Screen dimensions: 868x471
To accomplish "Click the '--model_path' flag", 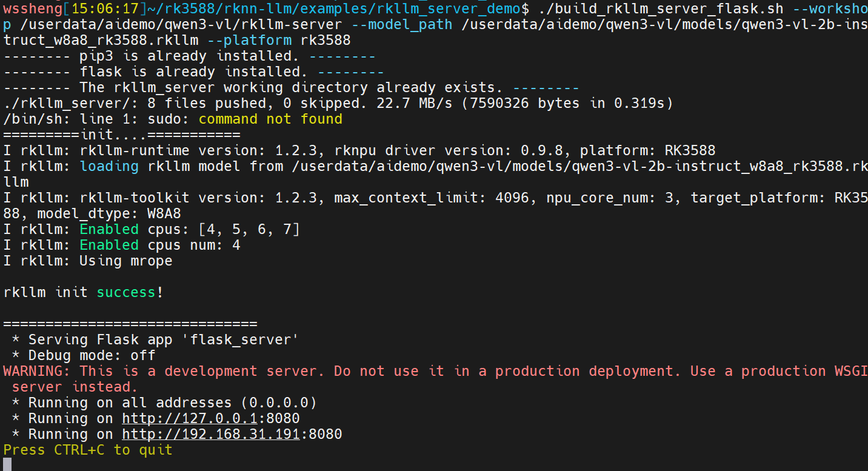I will pos(402,24).
